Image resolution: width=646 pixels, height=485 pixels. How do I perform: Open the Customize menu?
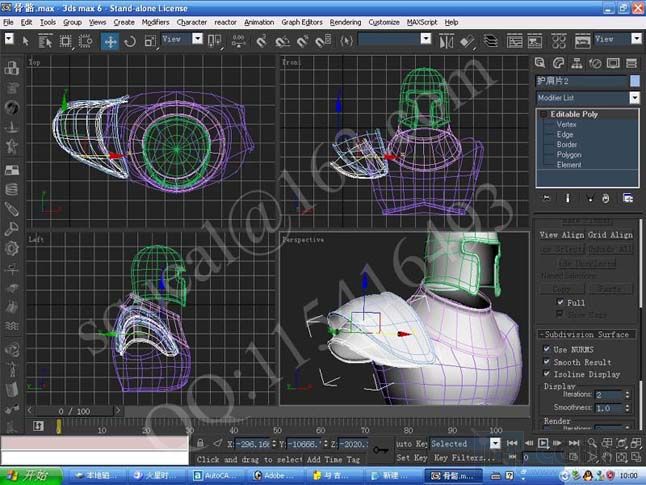click(384, 22)
